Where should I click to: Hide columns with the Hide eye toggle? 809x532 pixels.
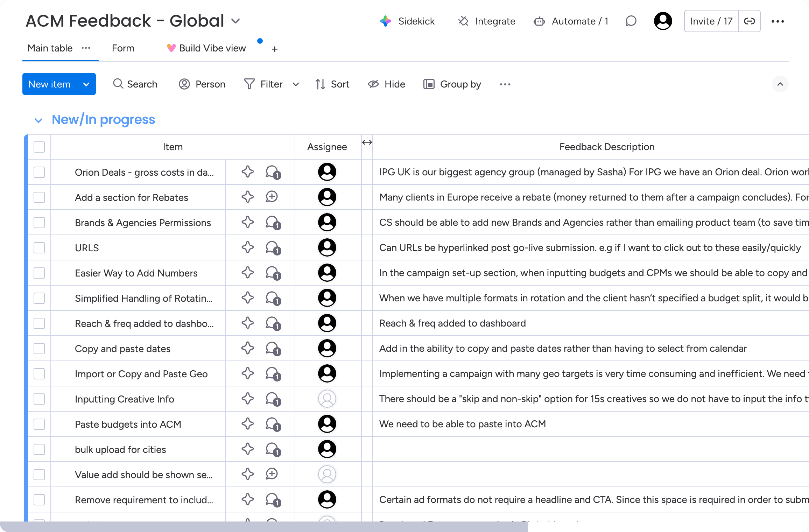pyautogui.click(x=386, y=84)
